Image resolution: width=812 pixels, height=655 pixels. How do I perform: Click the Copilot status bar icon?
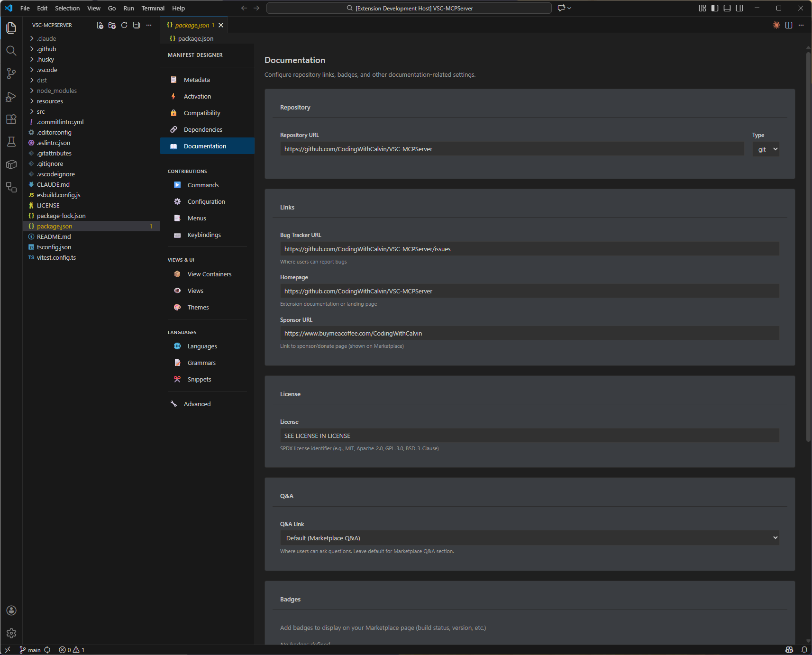tap(789, 650)
